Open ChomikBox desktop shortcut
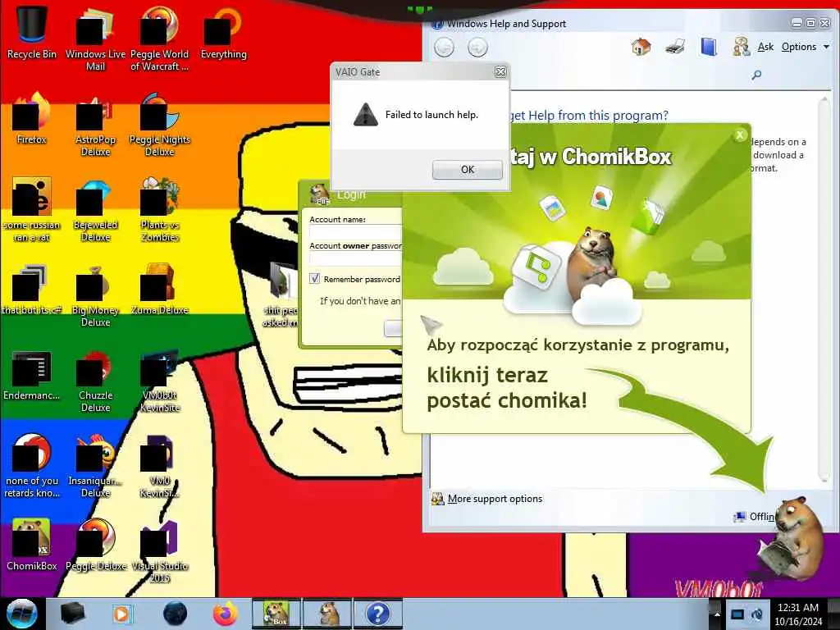The width and height of the screenshot is (840, 630). coord(32,545)
